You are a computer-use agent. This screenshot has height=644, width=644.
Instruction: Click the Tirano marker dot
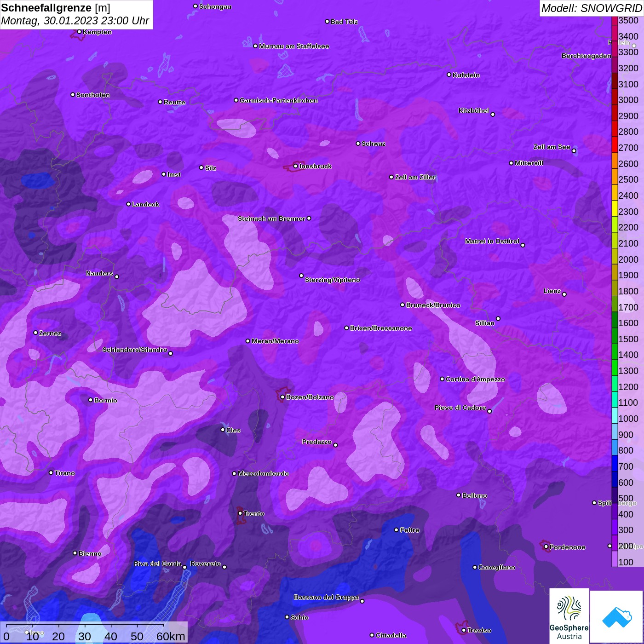[x=51, y=472]
